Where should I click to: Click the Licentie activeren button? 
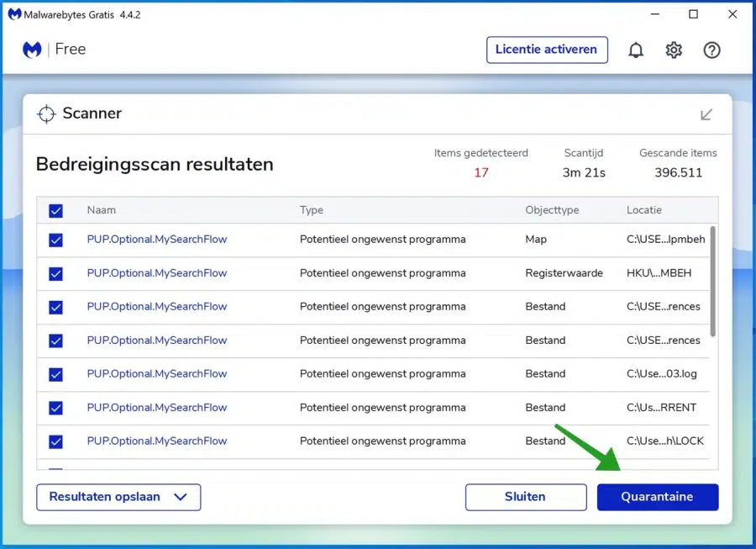pos(547,50)
